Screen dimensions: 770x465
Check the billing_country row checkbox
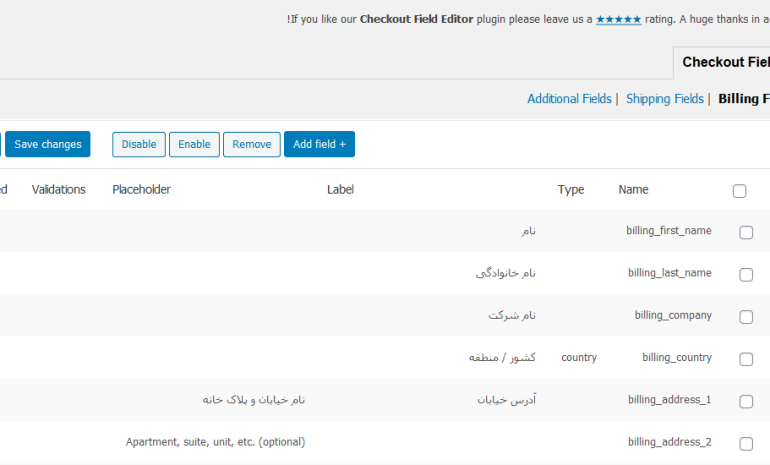[746, 359]
